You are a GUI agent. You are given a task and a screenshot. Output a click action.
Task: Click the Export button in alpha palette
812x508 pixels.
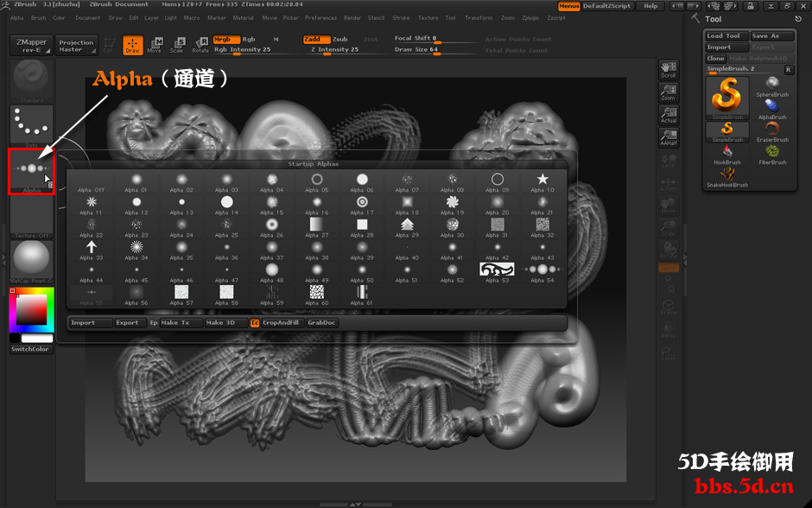point(130,322)
